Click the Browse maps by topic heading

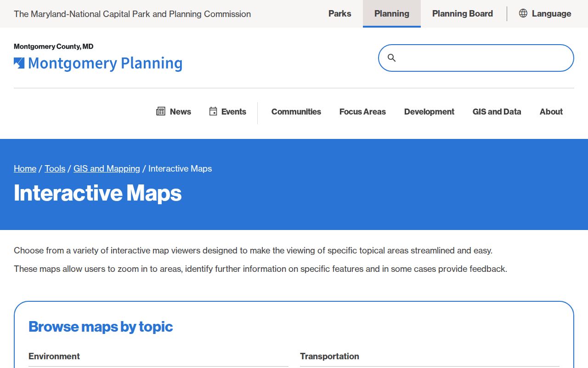101,327
